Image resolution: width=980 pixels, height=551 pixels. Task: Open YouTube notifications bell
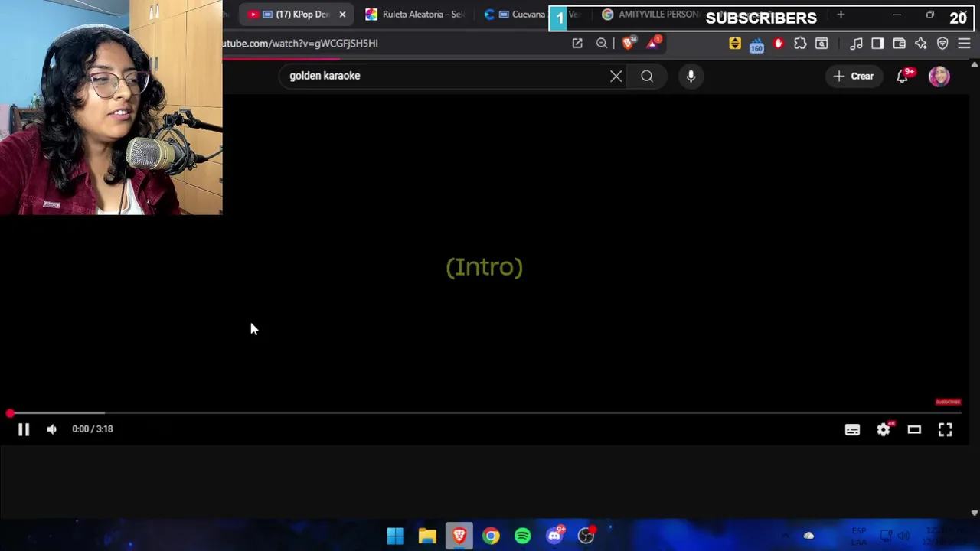(x=903, y=76)
